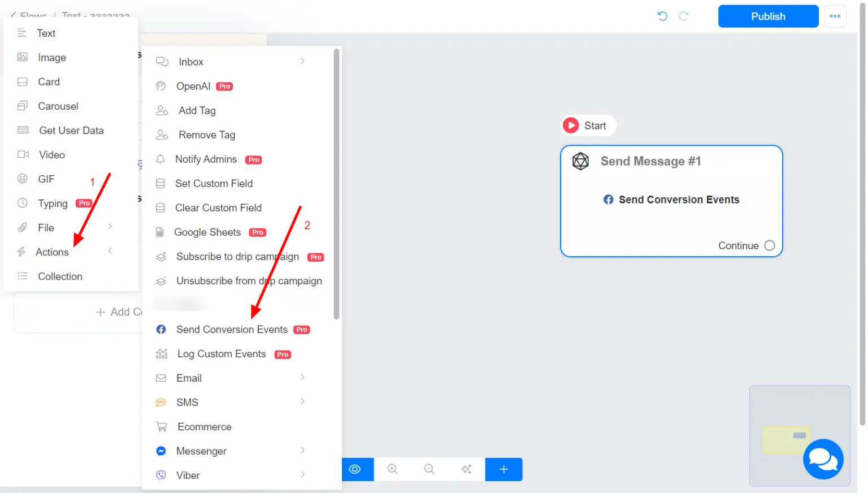Click the Start play icon
The width and height of the screenshot is (868, 493).
pos(571,126)
